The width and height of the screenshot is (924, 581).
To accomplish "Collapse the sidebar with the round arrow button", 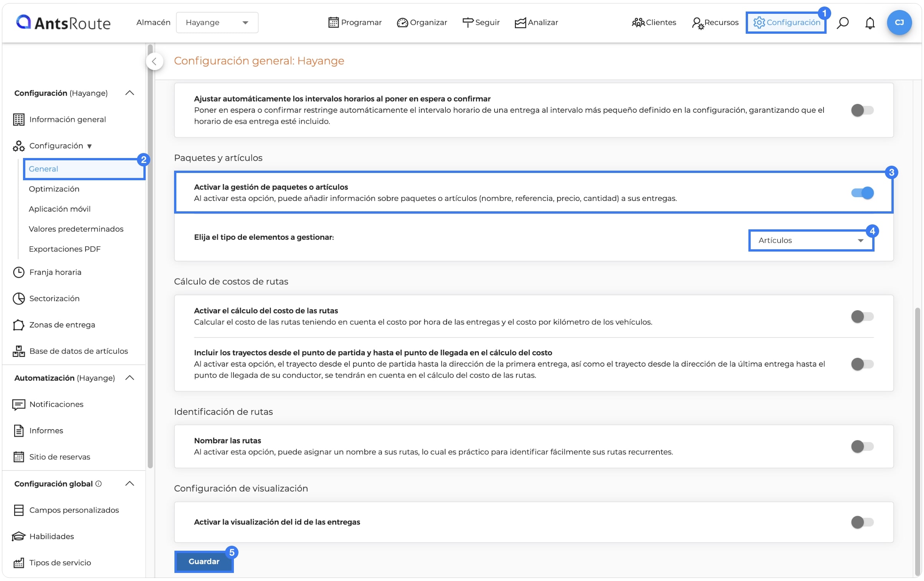I will 154,61.
